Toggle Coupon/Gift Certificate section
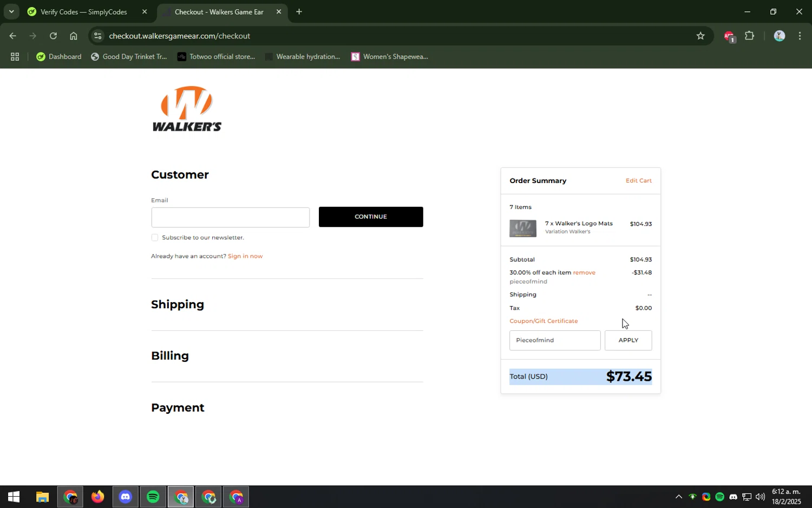Screen dimensions: 812x508 tap(543, 321)
